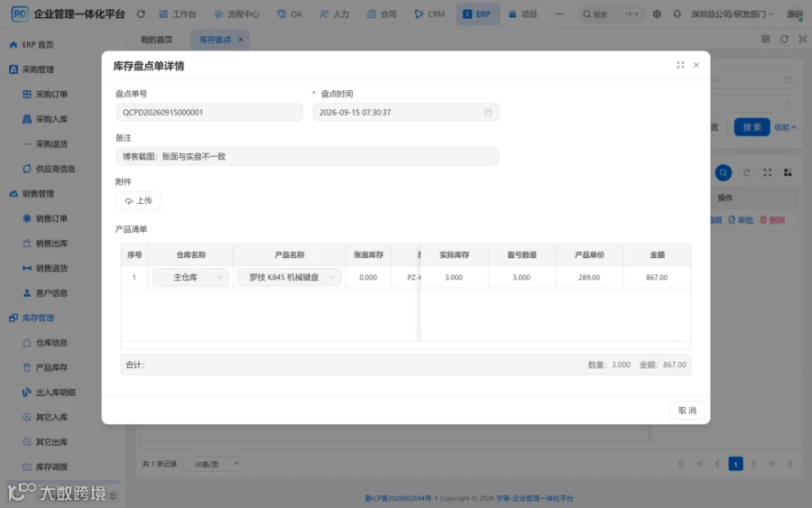This screenshot has width=812, height=508.
Task: Click the 备注 remarks input field
Action: click(307, 156)
